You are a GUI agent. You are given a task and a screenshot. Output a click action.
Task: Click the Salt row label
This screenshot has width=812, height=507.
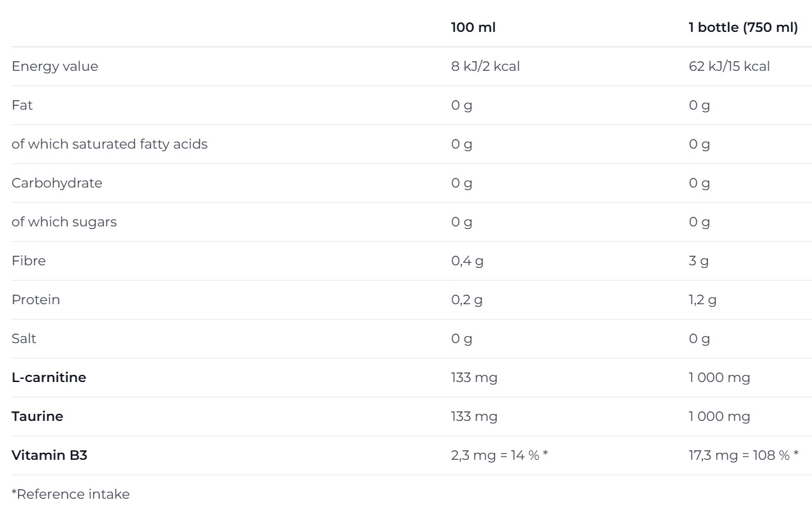tap(24, 339)
